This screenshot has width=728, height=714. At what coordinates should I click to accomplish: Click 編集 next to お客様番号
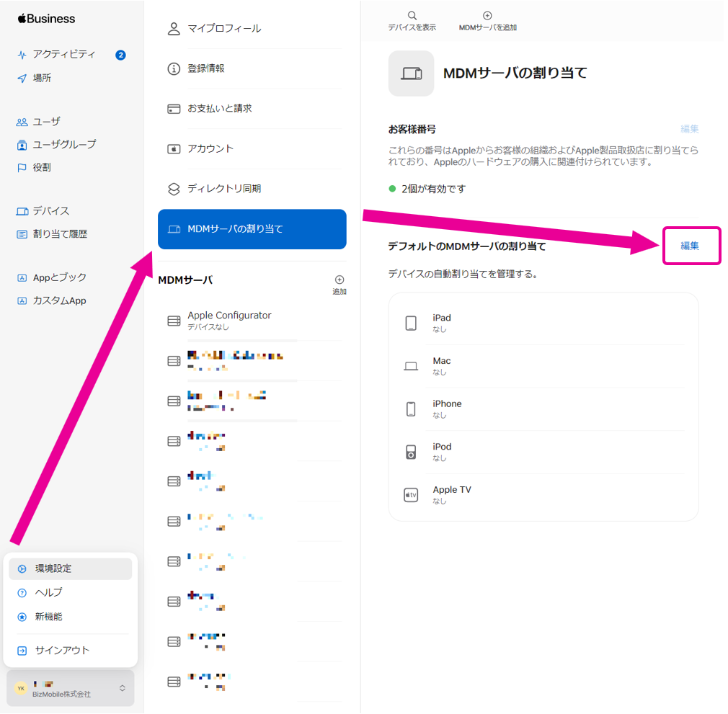coord(689,129)
